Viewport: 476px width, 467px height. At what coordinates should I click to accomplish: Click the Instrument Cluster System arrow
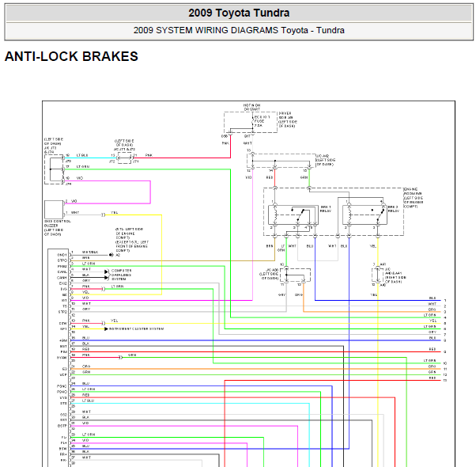[x=106, y=328]
